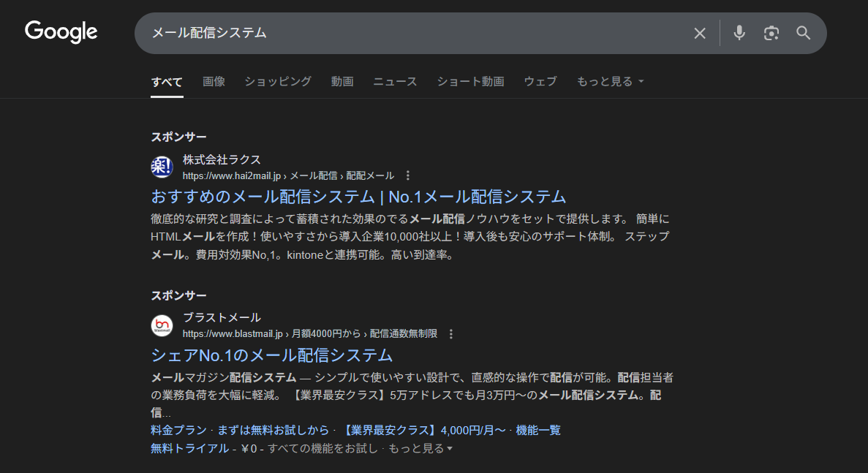Open Google Lens image search icon
Viewport: 868px width, 473px height.
[x=771, y=33]
